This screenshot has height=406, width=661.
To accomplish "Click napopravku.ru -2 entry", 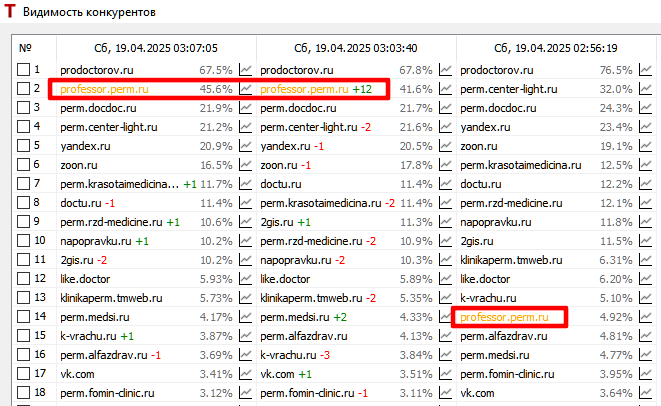I will coord(303,260).
